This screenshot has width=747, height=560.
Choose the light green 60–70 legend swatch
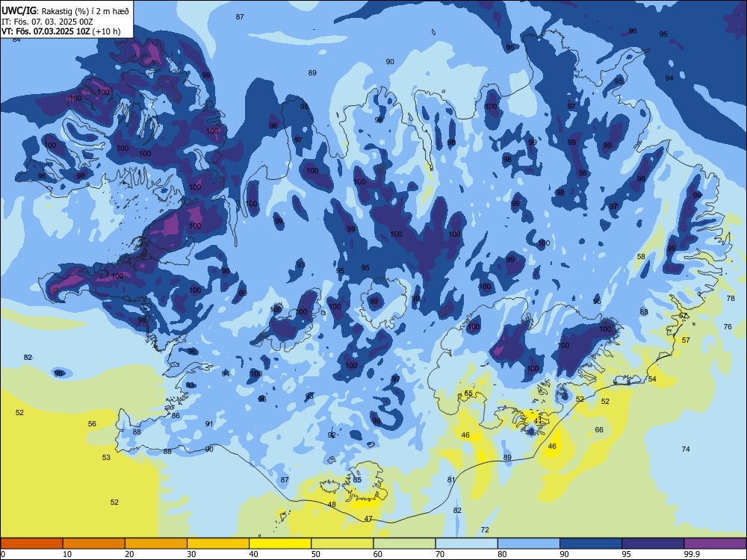click(x=404, y=544)
